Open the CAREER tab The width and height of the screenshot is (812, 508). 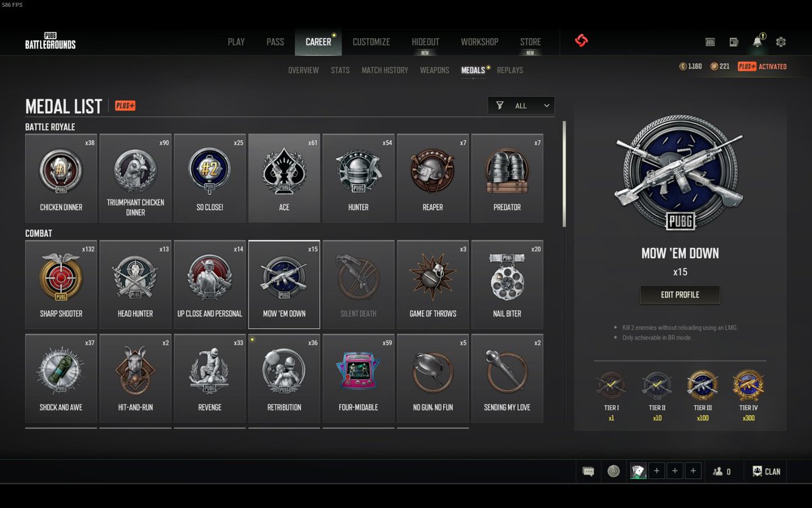pyautogui.click(x=318, y=42)
